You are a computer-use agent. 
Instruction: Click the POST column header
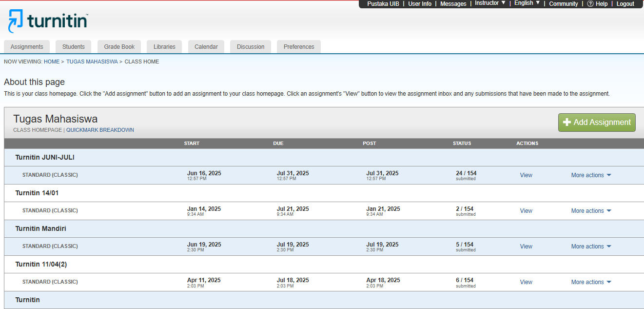(370, 144)
